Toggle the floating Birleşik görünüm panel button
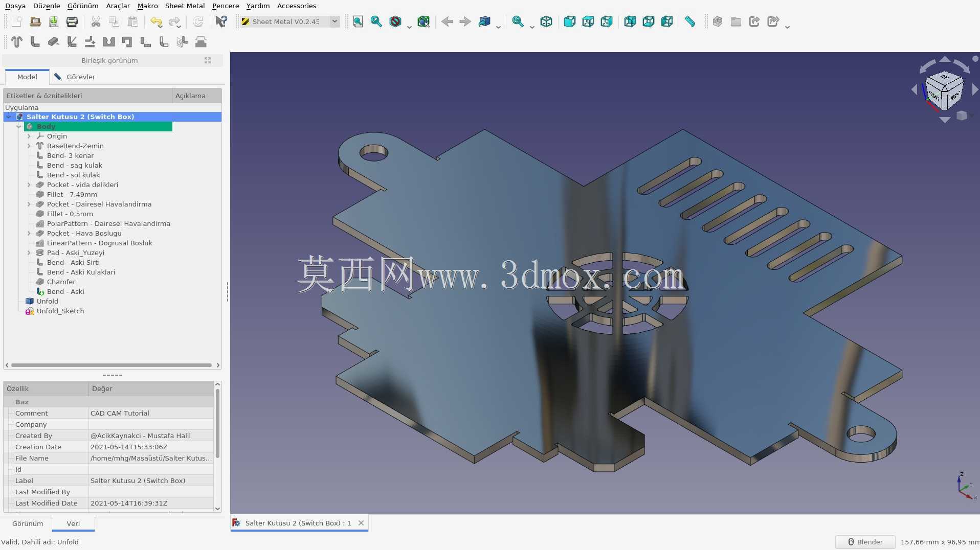This screenshot has width=980, height=550. pyautogui.click(x=208, y=60)
